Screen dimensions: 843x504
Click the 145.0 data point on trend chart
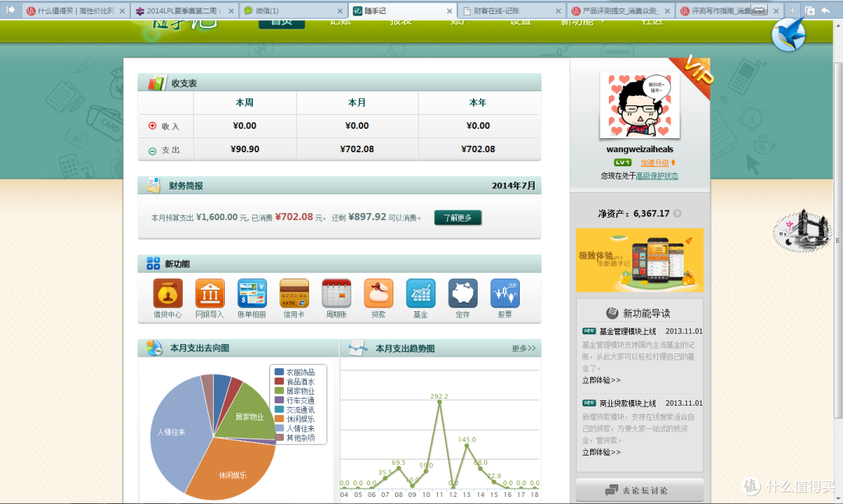[467, 445]
